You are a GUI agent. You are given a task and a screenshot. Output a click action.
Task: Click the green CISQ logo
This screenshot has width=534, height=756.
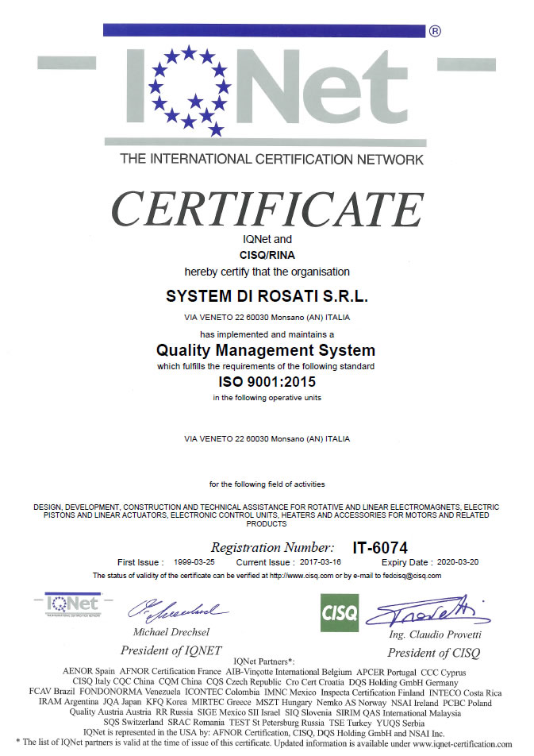click(x=340, y=612)
